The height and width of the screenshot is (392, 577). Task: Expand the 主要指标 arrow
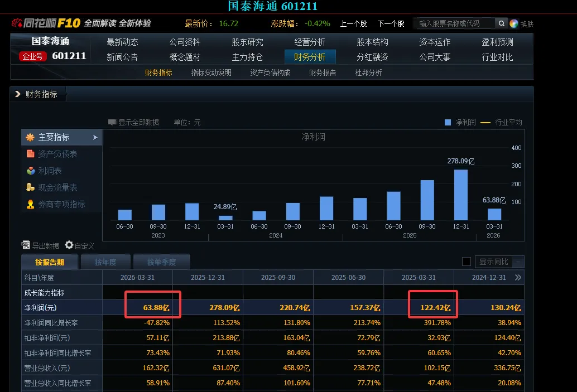pos(95,138)
